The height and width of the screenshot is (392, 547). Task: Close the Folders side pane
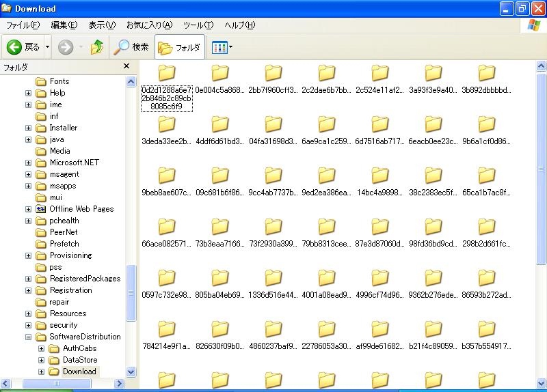coord(126,66)
